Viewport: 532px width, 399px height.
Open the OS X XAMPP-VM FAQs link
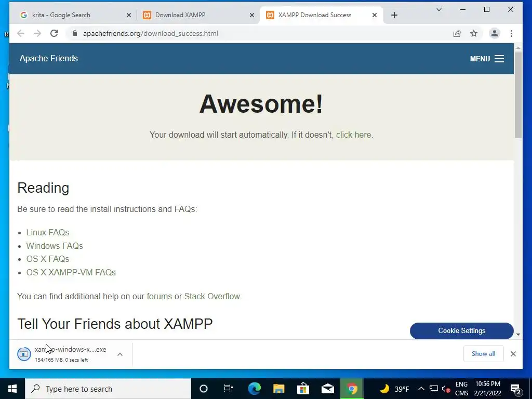tap(71, 272)
